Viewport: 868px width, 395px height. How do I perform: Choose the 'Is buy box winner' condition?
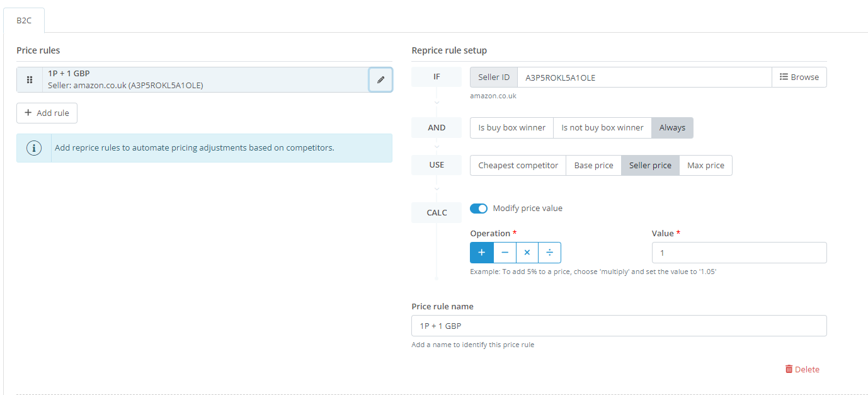[x=511, y=128]
